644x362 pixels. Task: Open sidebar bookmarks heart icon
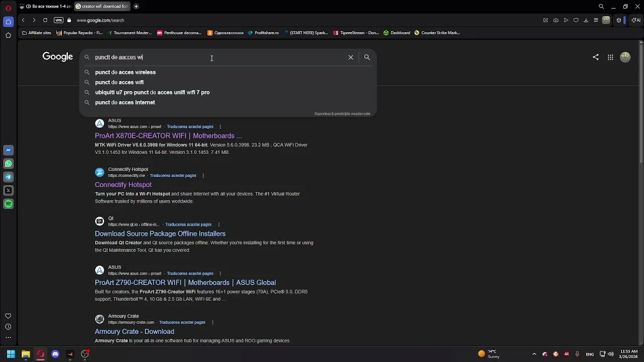pyautogui.click(x=8, y=316)
